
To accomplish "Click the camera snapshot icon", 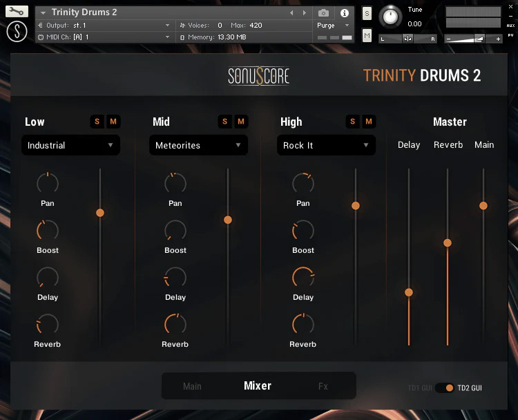I will (323, 12).
